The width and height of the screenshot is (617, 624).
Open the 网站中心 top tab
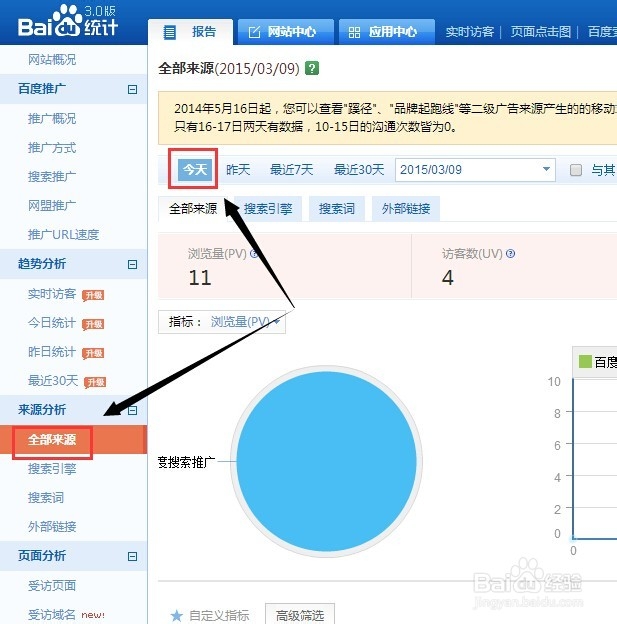click(285, 32)
